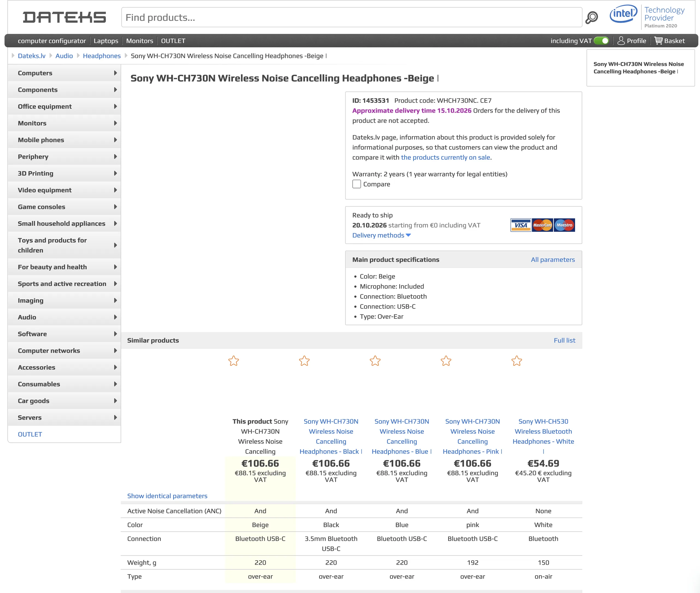Screen dimensions: 700x593
Task: Open the computer configurator menu item
Action: click(52, 41)
